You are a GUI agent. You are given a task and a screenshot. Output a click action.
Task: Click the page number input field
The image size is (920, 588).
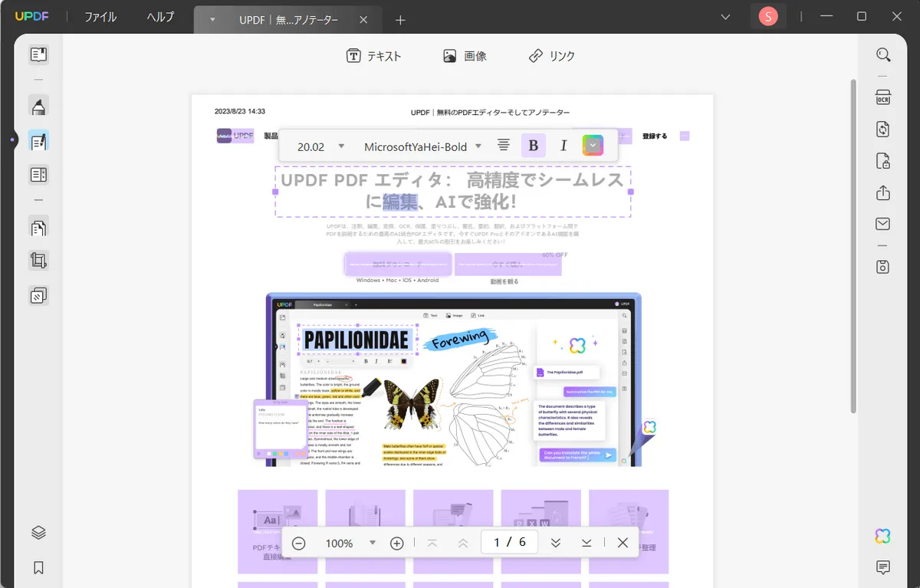(x=510, y=543)
